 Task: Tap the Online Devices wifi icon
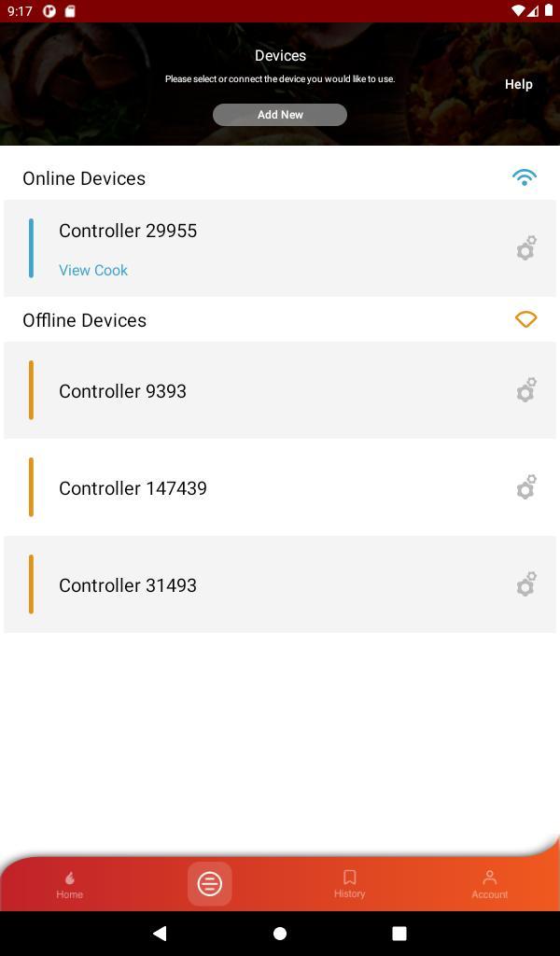click(525, 177)
